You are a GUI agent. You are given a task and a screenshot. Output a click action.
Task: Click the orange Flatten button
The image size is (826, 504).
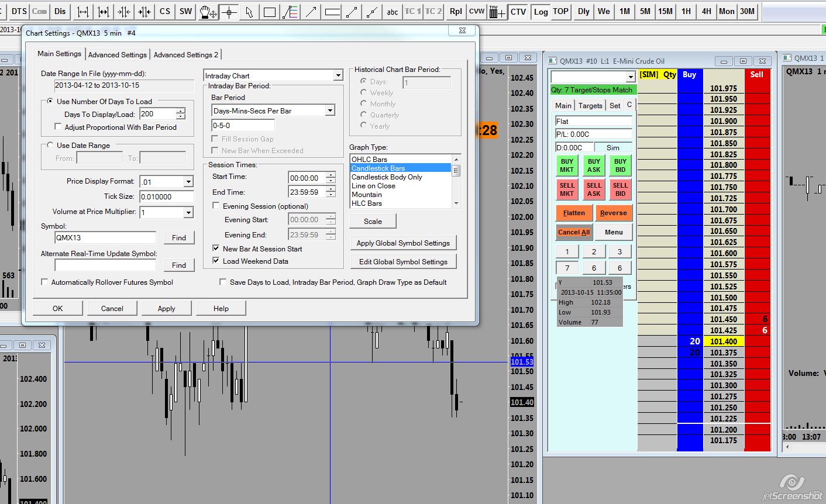coord(574,213)
